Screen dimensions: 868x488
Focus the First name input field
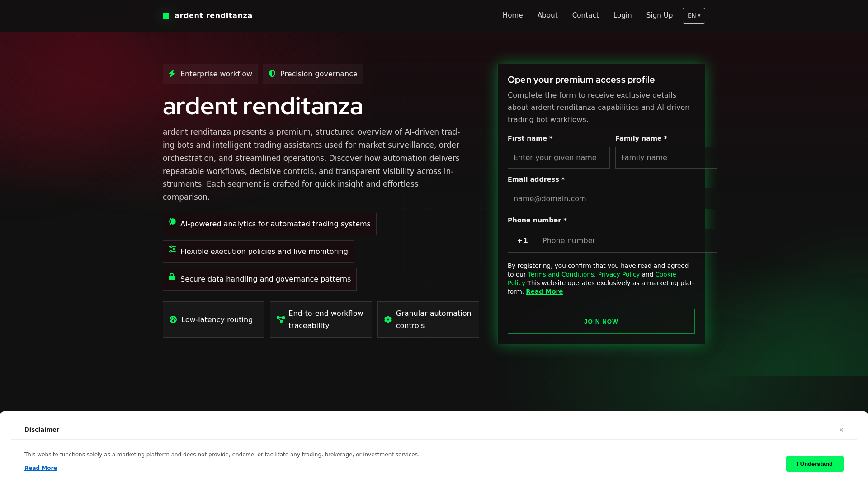tap(559, 158)
